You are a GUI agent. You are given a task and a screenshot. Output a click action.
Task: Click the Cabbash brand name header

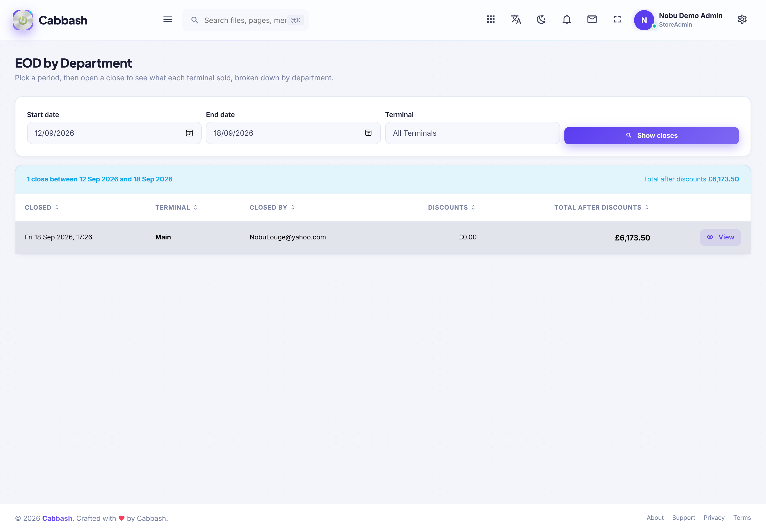click(63, 20)
